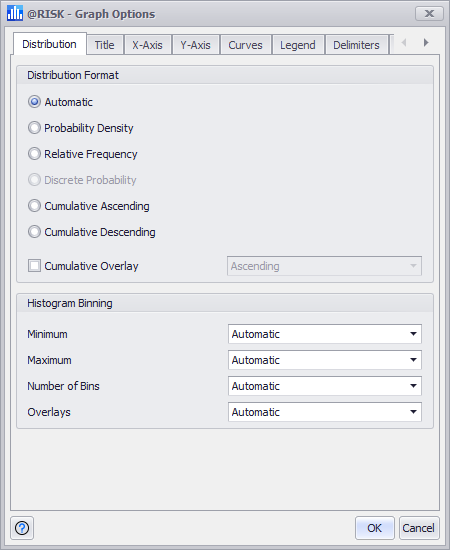Click the help question mark icon
The image size is (450, 550).
(x=22, y=528)
